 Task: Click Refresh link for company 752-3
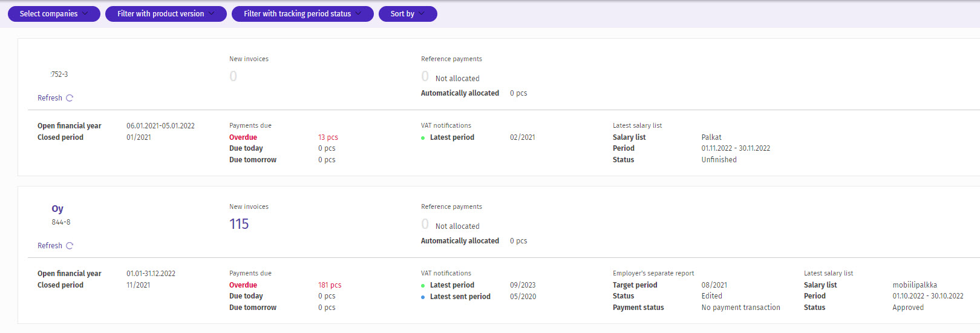(x=50, y=98)
